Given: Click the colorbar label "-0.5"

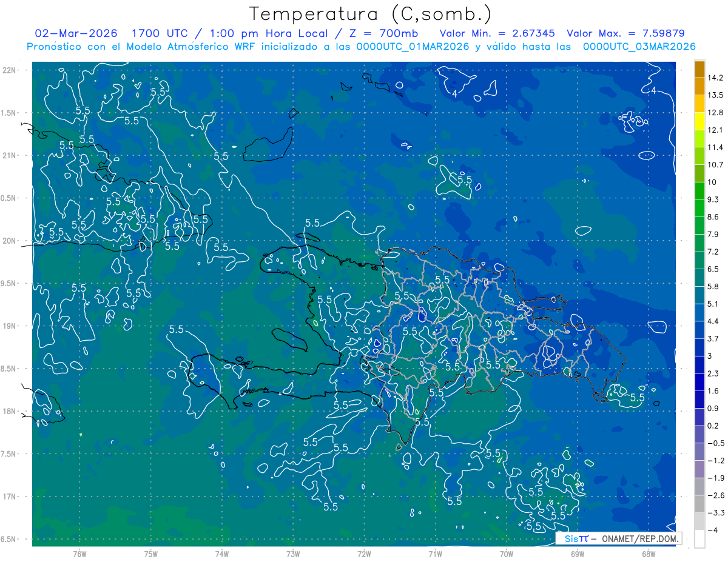Looking at the screenshot, I should coord(715,443).
